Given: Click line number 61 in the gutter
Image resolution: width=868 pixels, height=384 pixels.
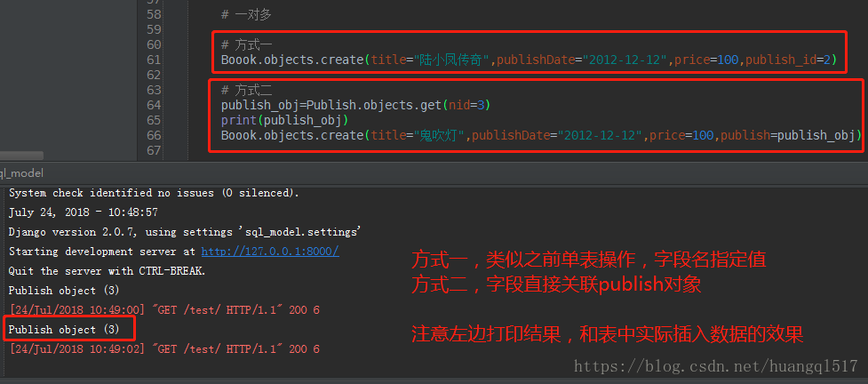Looking at the screenshot, I should pyautogui.click(x=154, y=60).
